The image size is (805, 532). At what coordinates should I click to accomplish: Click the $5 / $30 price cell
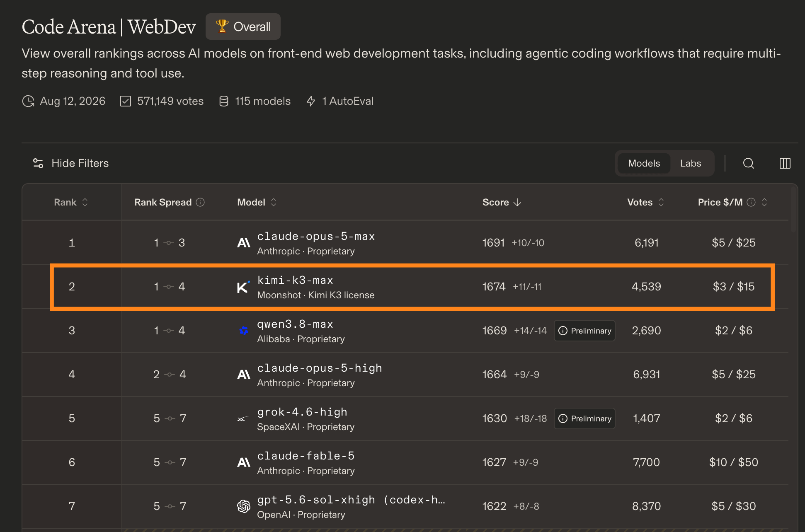tap(734, 506)
